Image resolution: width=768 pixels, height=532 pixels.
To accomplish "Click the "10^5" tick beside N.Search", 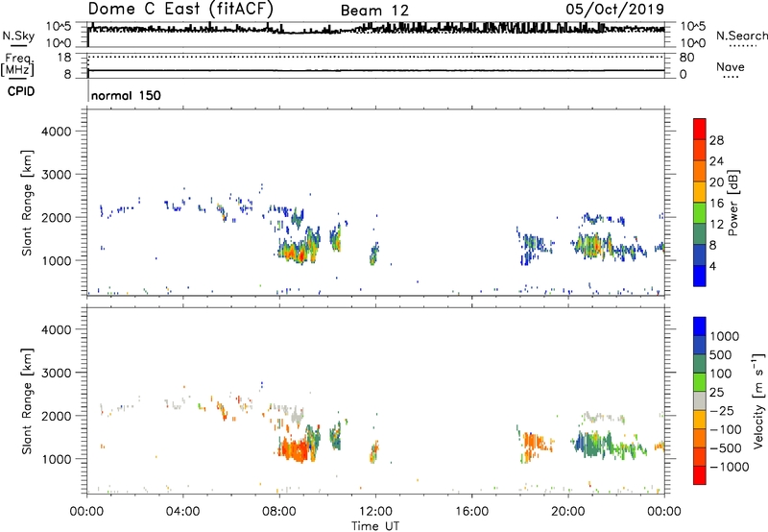I will 693,27.
